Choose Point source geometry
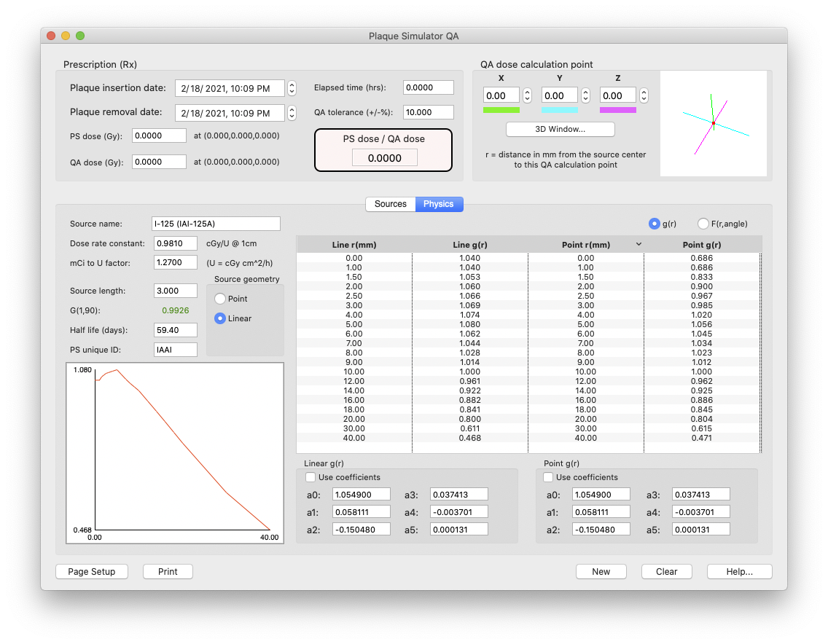 point(220,299)
